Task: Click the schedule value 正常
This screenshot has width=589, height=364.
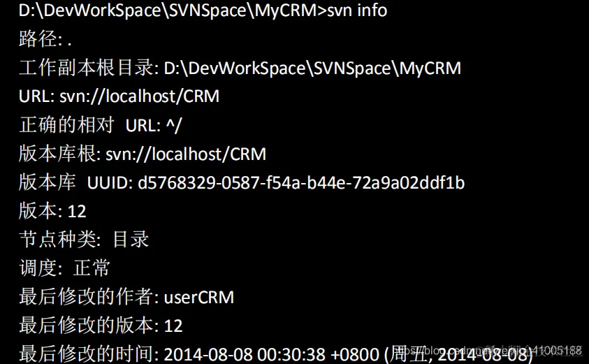Action: 92,268
